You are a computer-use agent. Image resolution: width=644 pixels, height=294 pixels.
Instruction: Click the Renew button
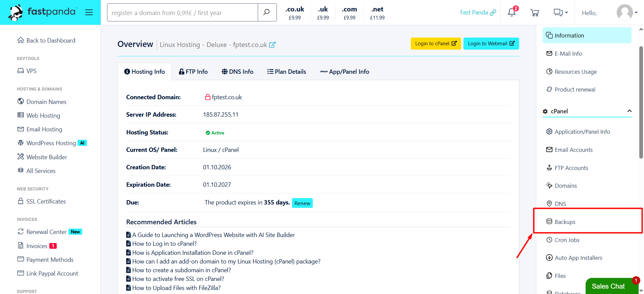[302, 203]
